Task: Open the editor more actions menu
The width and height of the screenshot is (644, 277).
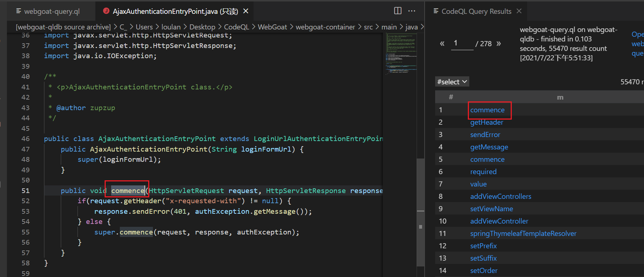Action: click(412, 11)
